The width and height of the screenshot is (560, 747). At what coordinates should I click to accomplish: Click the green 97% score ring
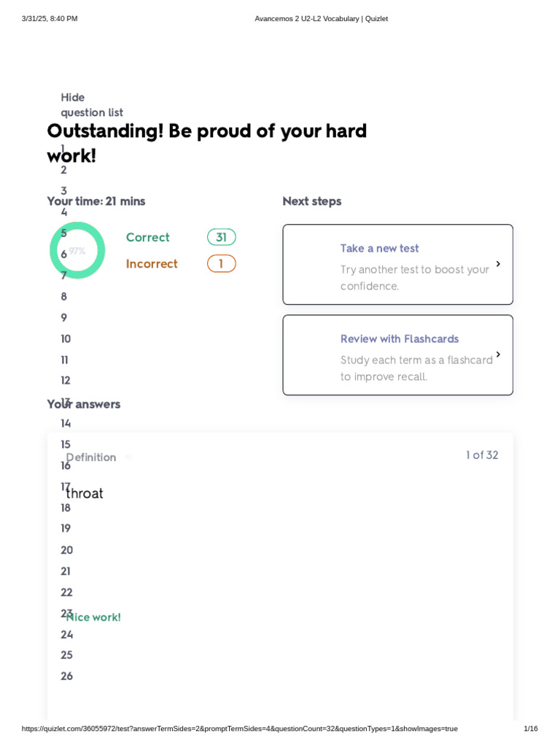click(x=77, y=250)
